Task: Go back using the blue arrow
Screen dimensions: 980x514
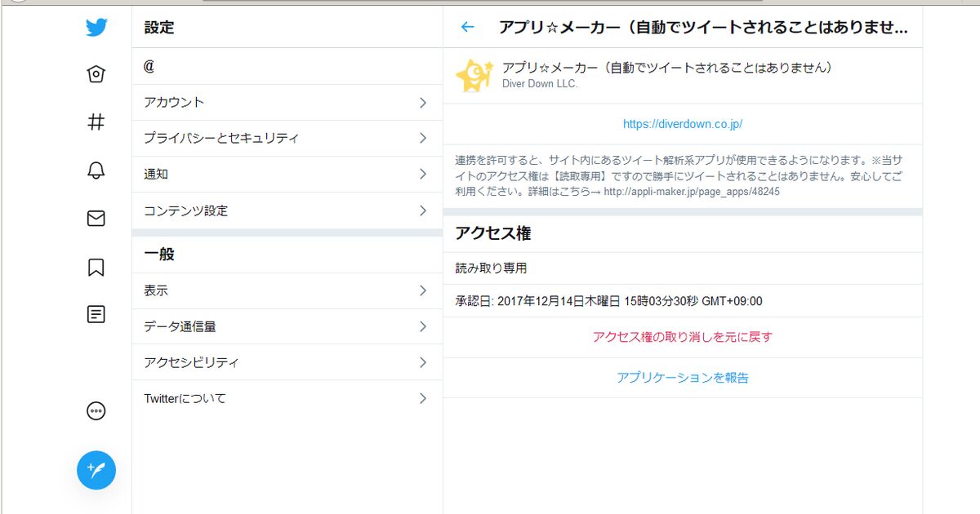Action: point(467,27)
